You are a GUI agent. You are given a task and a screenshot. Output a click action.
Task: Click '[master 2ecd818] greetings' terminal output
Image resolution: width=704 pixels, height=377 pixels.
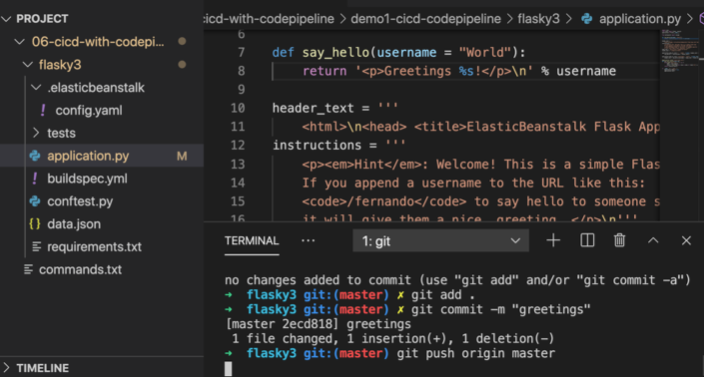[x=318, y=324]
